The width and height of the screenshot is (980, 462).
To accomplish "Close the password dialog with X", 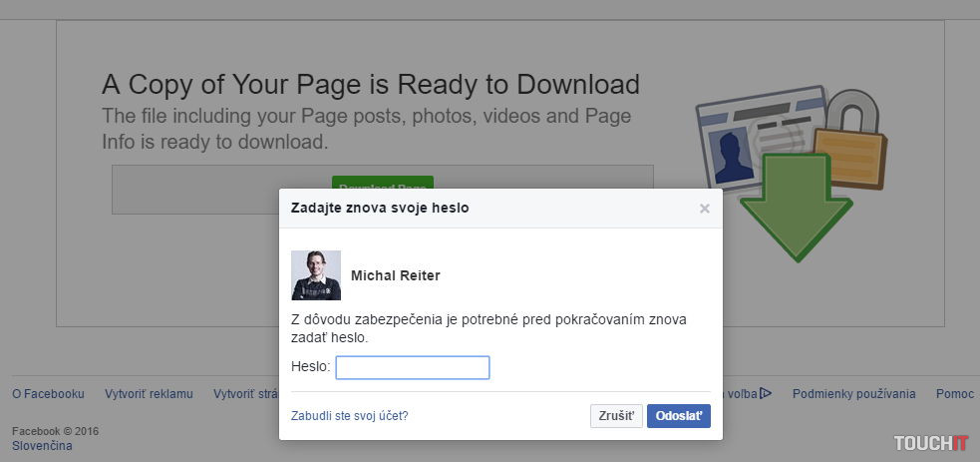I will (x=705, y=209).
